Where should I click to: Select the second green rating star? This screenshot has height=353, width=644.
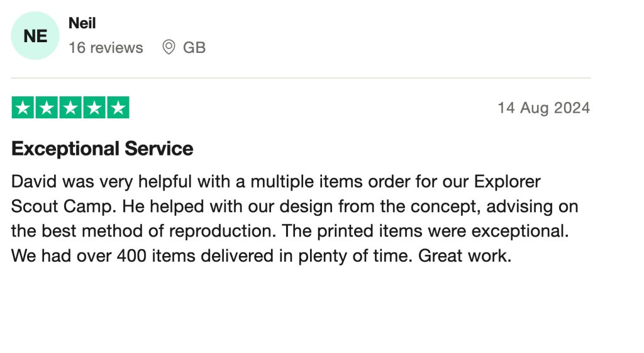[47, 108]
